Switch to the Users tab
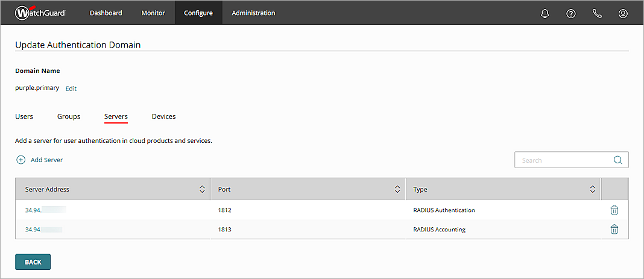 point(24,116)
